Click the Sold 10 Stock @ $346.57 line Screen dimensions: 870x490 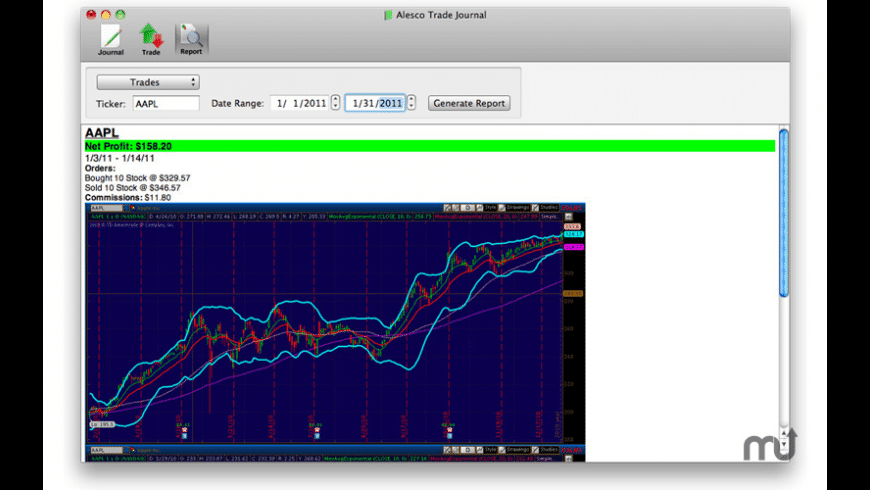pos(133,188)
